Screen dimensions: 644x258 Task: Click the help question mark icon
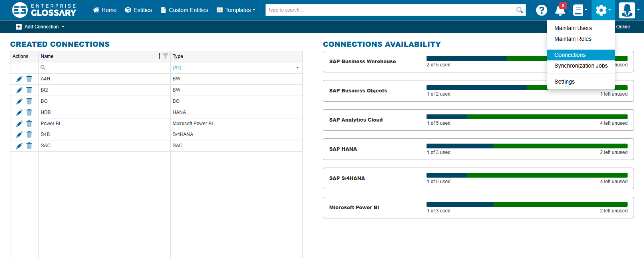click(541, 10)
